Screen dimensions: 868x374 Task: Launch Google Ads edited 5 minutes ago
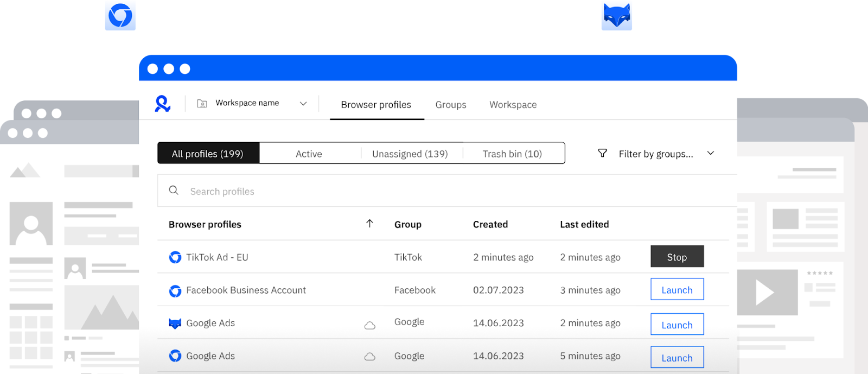tap(677, 357)
